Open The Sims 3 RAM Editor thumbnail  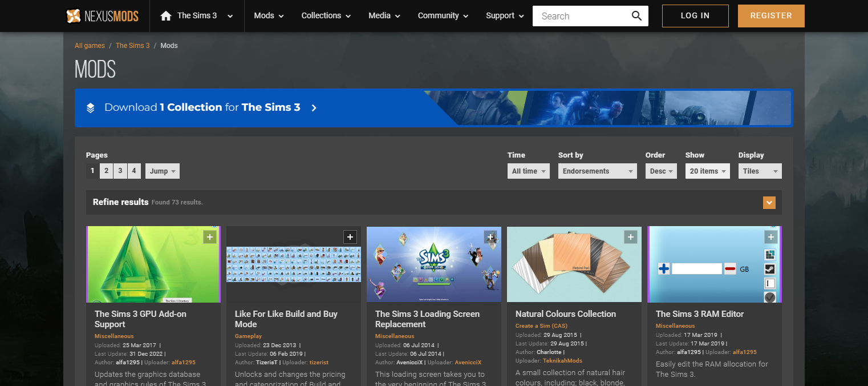tap(715, 264)
